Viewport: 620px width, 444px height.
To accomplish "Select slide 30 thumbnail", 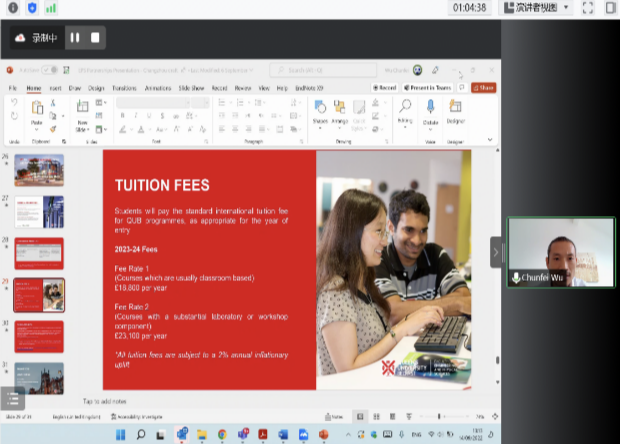I will point(40,336).
